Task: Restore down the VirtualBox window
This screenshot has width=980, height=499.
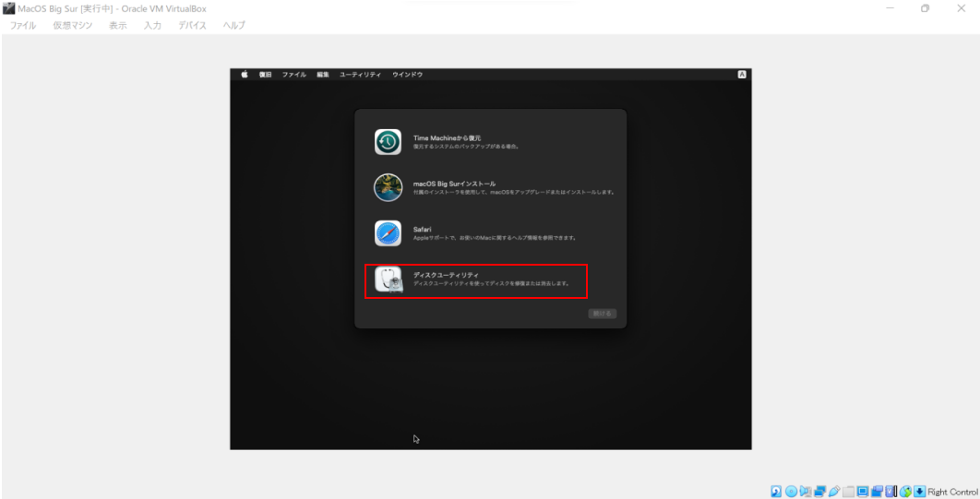Action: coord(926,8)
